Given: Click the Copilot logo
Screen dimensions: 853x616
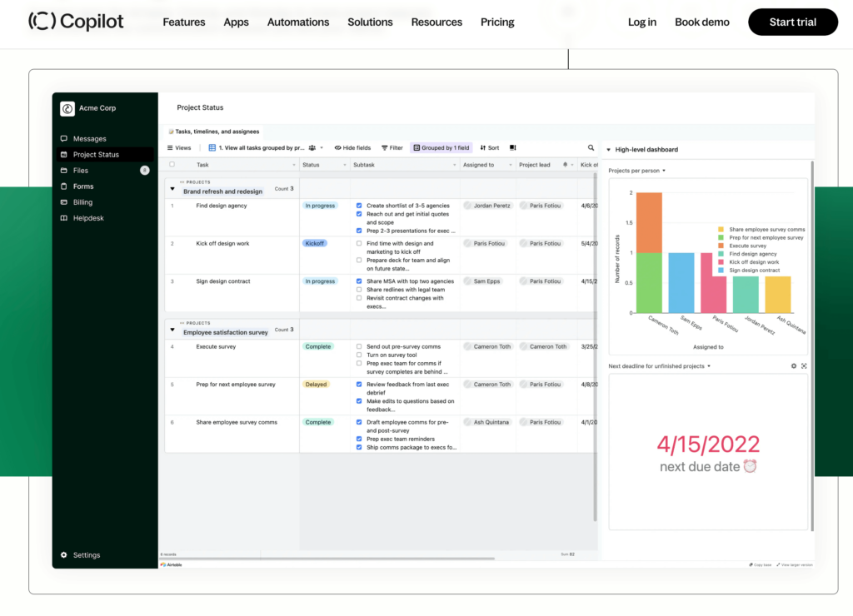Looking at the screenshot, I should [76, 22].
